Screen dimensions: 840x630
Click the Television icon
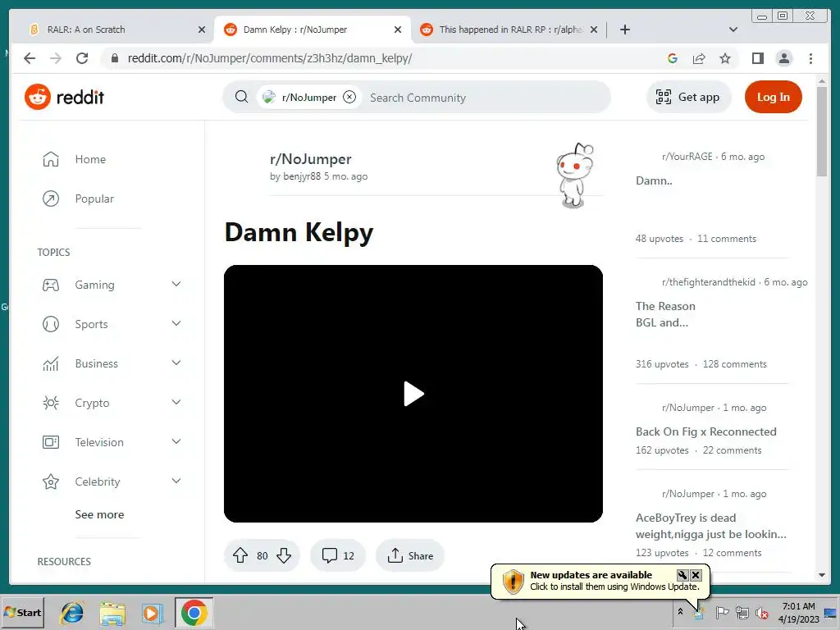(x=51, y=442)
